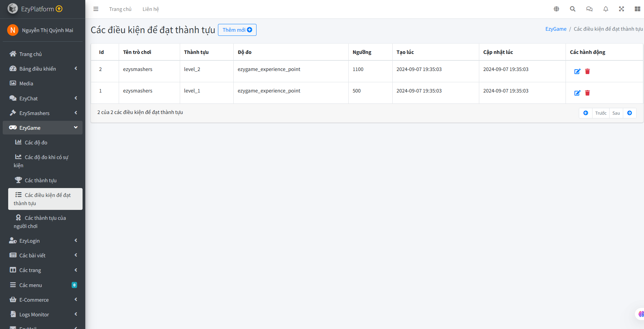The height and width of the screenshot is (329, 644).
Task: Click Liên hệ in top navigation
Action: (151, 9)
